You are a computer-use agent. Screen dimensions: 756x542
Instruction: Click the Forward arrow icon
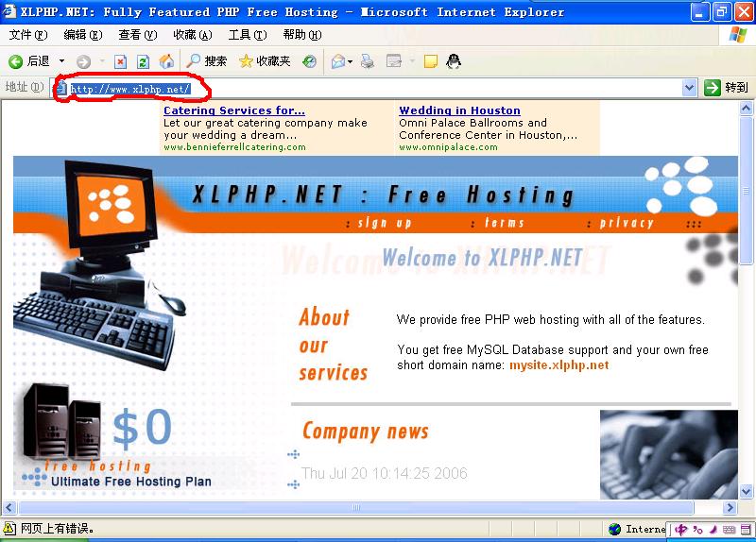(x=83, y=61)
